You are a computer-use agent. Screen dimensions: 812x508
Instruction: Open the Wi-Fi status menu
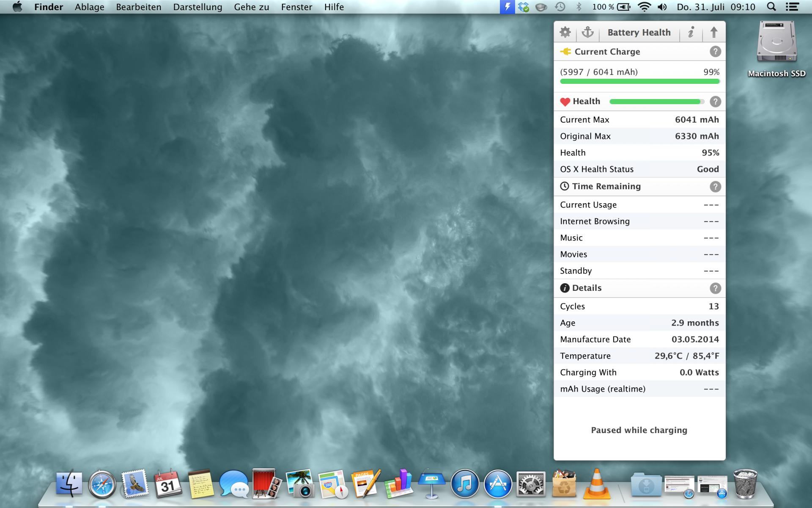[644, 7]
